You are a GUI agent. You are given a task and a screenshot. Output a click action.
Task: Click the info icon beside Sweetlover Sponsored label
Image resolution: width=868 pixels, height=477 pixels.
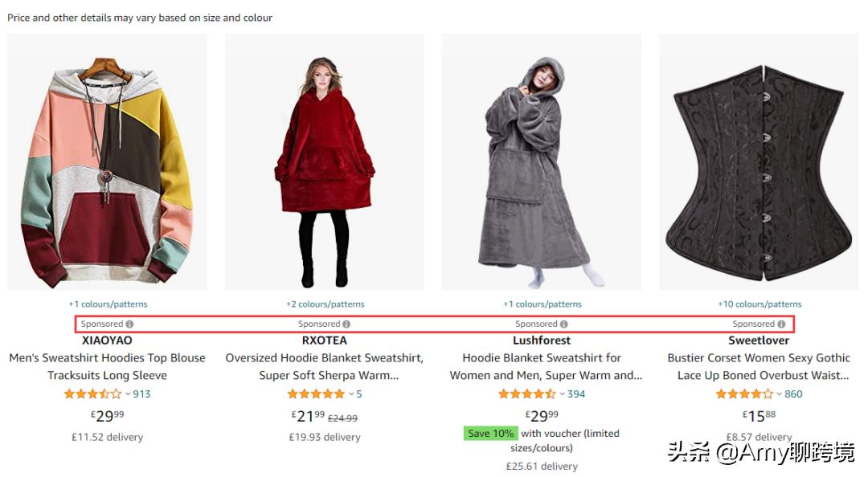[781, 324]
